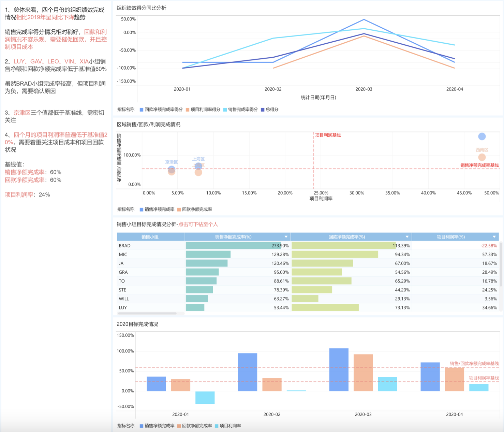
Task: Click the table's vertical scrollbar on right
Action: (501, 264)
